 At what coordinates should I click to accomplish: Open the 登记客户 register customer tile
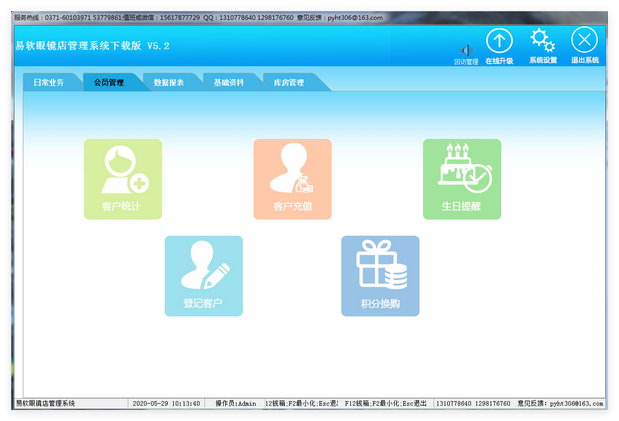coord(203,276)
